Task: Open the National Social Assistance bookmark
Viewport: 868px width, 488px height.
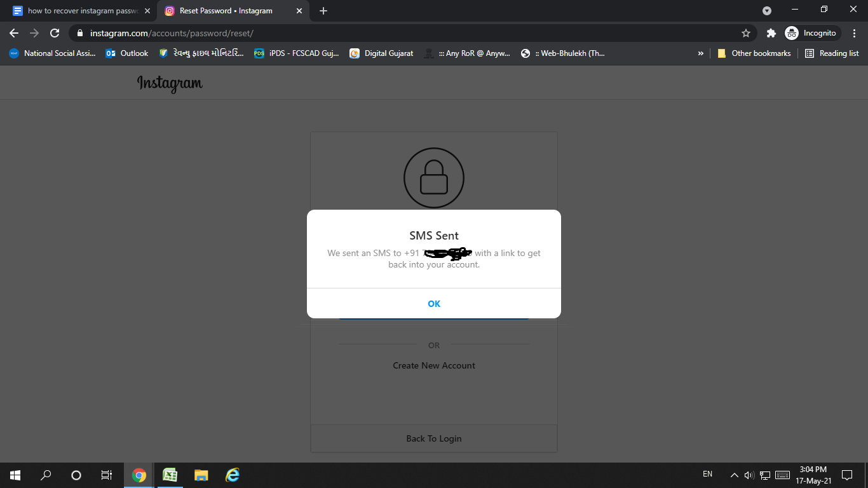Action: point(52,53)
